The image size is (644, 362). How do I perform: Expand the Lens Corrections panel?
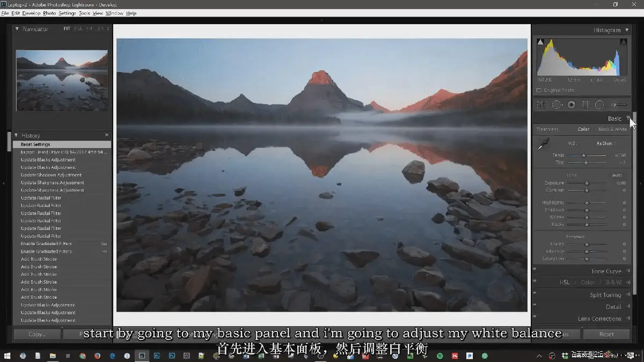point(628,319)
